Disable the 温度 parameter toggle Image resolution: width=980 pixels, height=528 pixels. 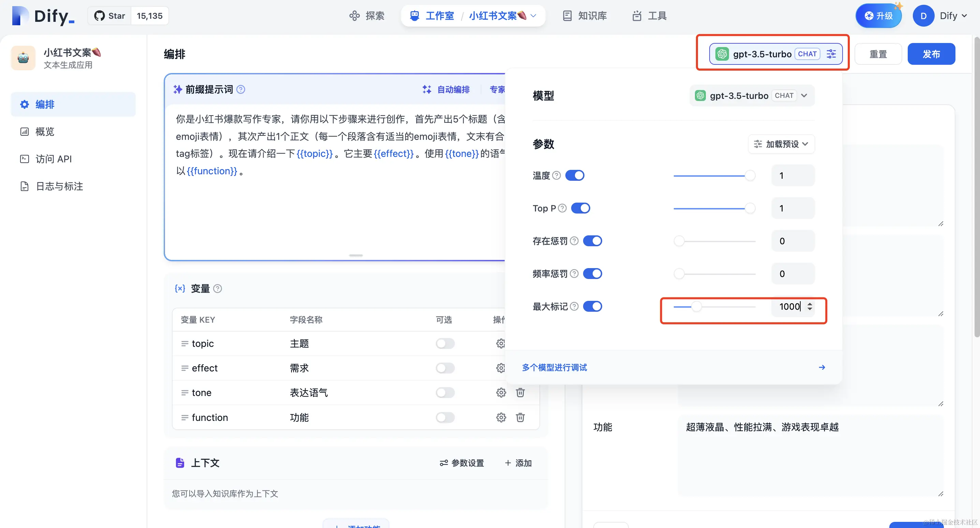[575, 176]
